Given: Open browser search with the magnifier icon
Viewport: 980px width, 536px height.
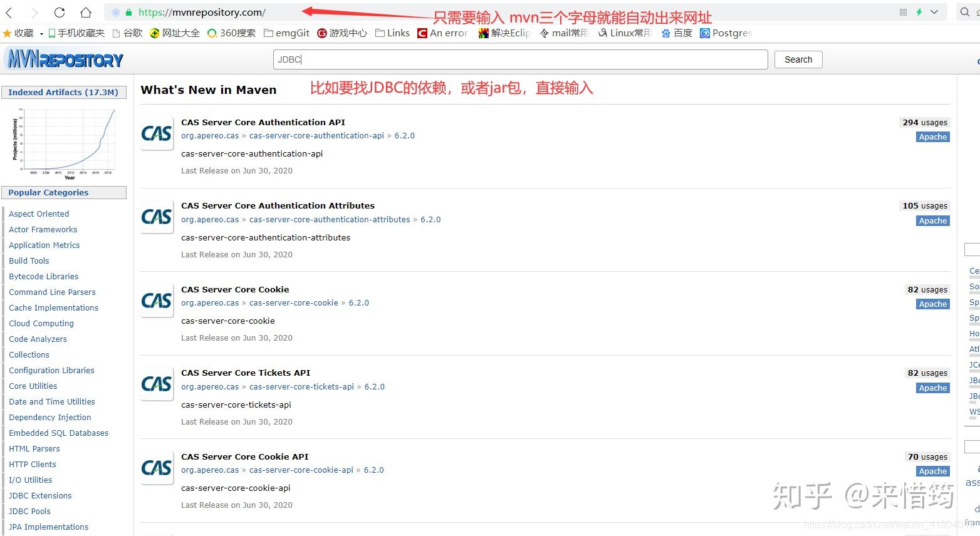Looking at the screenshot, I should point(965,11).
